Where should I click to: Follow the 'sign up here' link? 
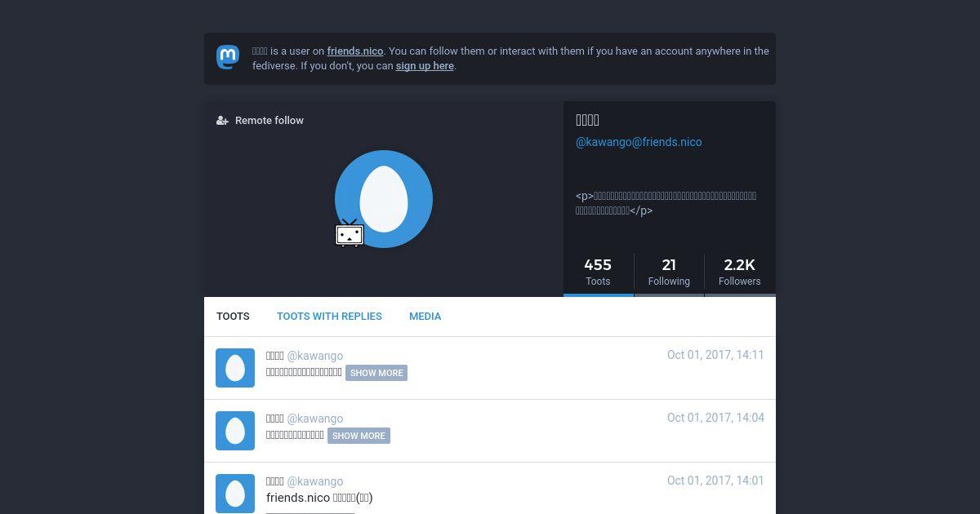pyautogui.click(x=425, y=66)
